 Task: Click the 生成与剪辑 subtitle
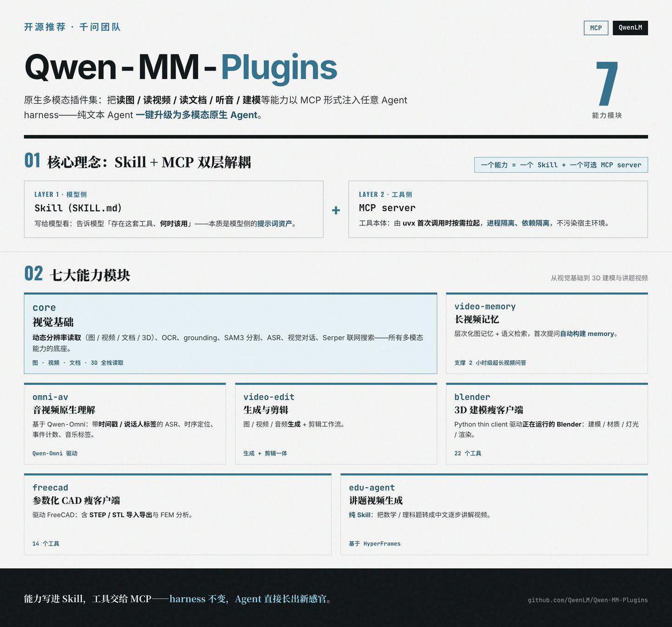click(265, 410)
